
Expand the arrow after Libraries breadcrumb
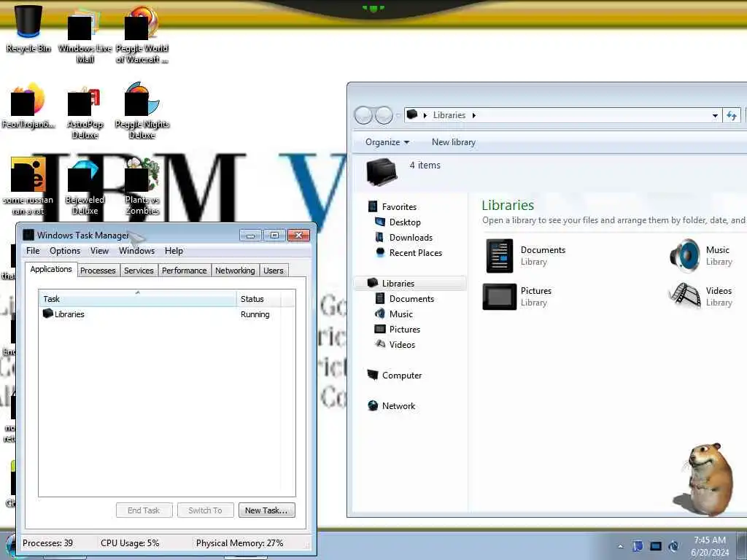[x=474, y=115]
